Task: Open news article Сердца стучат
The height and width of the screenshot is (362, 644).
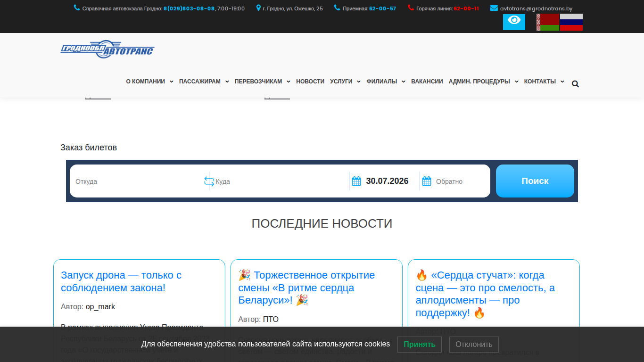Action: 486,294
